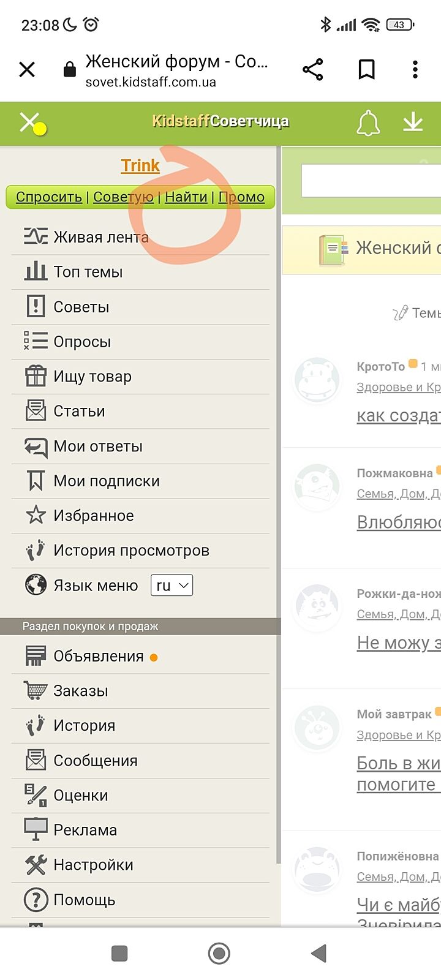This screenshot has height=980, width=441.
Task: Tap the Избранное star icon
Action: pos(36,515)
